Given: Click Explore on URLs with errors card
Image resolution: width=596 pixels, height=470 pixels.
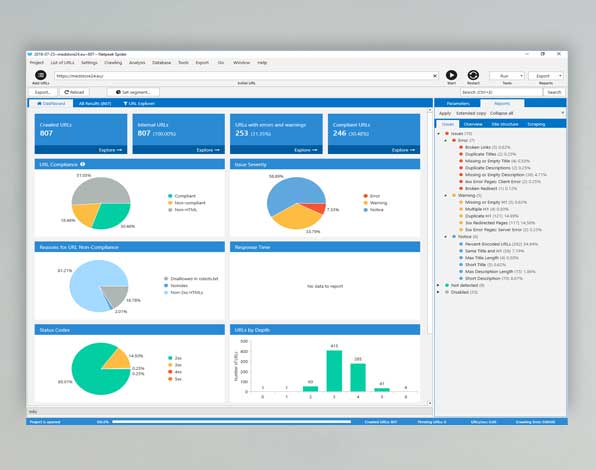Looking at the screenshot, I should click(306, 150).
